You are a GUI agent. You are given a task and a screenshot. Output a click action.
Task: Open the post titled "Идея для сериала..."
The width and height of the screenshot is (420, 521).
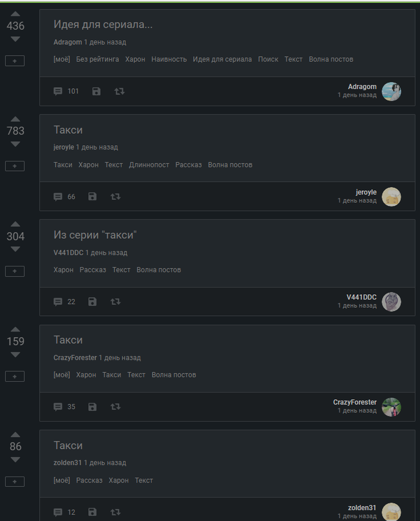pos(103,25)
